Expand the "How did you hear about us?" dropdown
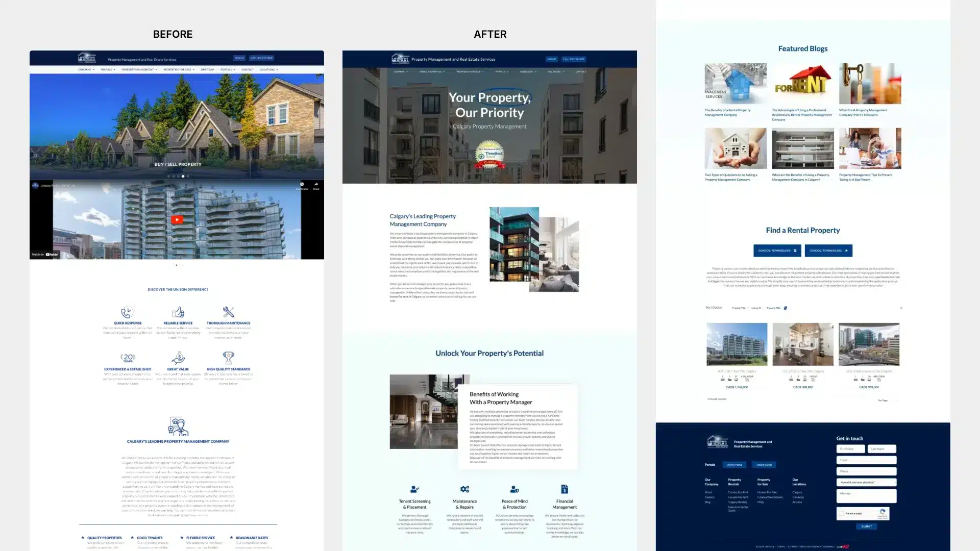Screen dimensions: 980x551 coord(866,483)
